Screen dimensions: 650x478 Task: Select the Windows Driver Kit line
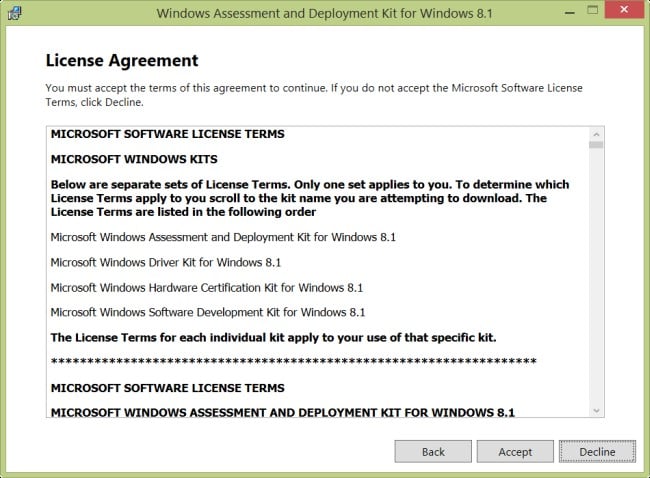click(x=166, y=262)
